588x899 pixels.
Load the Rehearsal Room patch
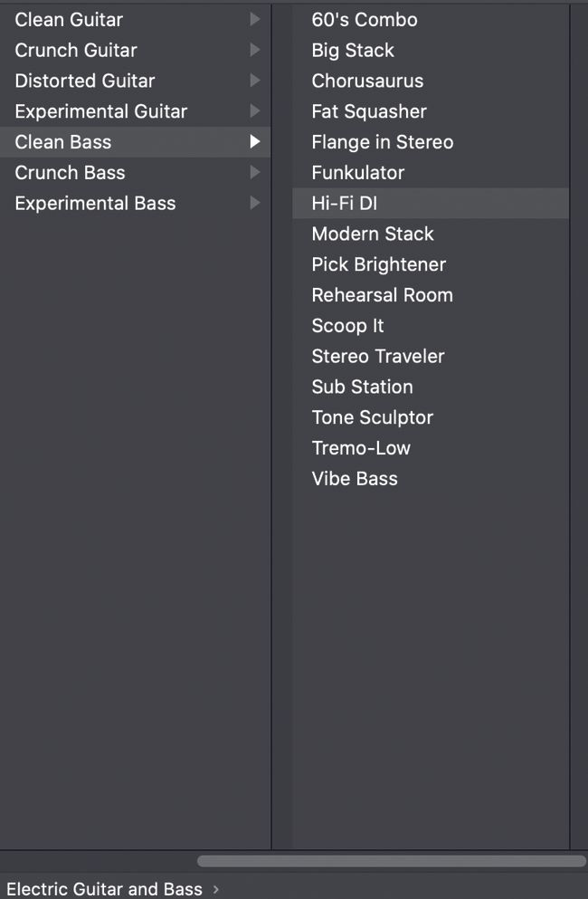pyautogui.click(x=382, y=295)
